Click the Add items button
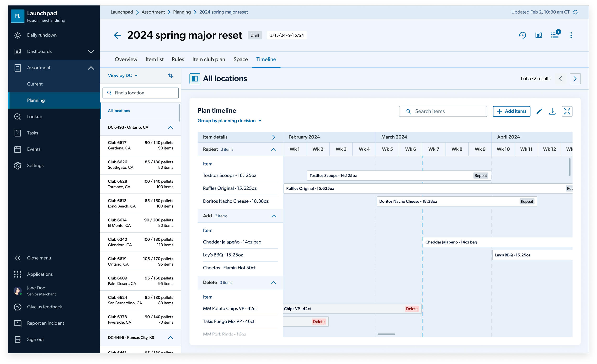This screenshot has height=364, width=597. [x=511, y=111]
